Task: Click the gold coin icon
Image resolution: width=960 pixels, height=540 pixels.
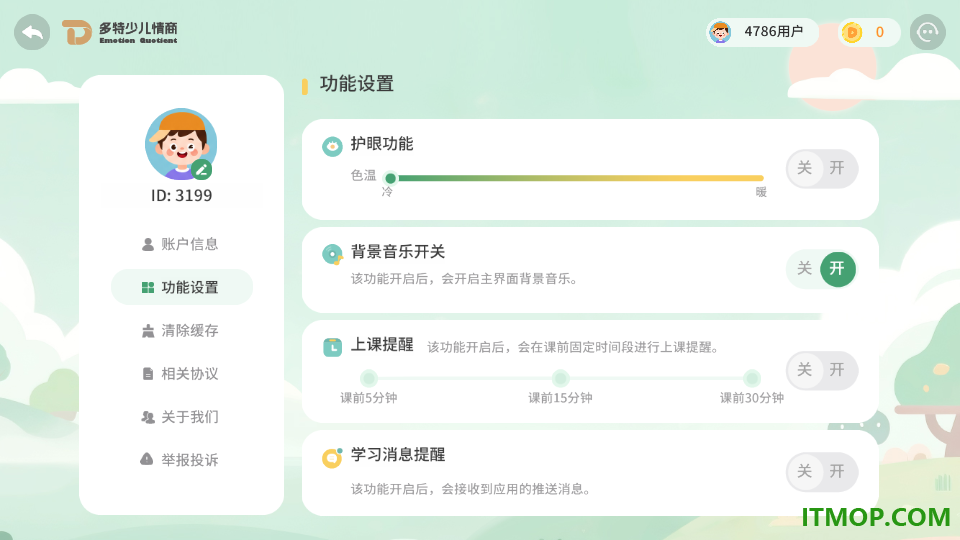Action: [x=852, y=32]
